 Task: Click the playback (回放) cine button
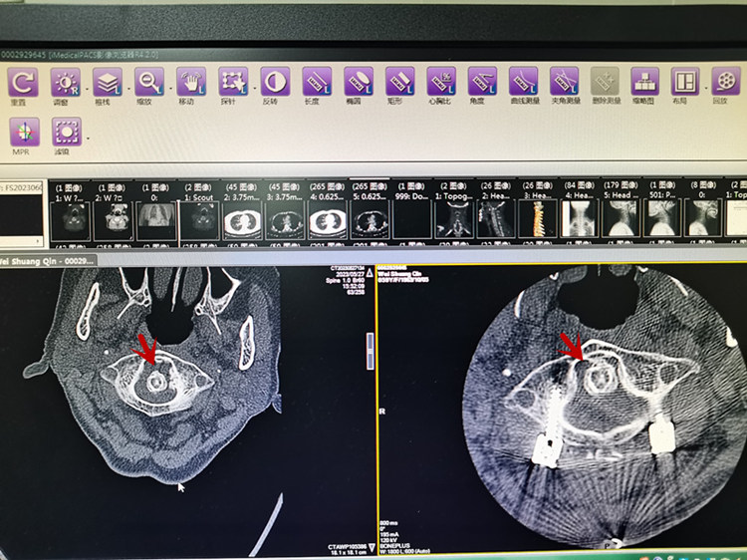[726, 82]
